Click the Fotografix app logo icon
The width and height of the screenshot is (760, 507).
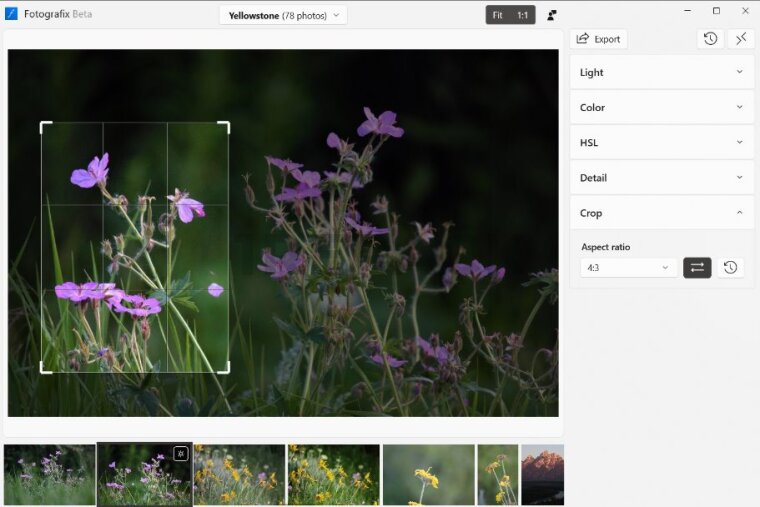pos(12,14)
